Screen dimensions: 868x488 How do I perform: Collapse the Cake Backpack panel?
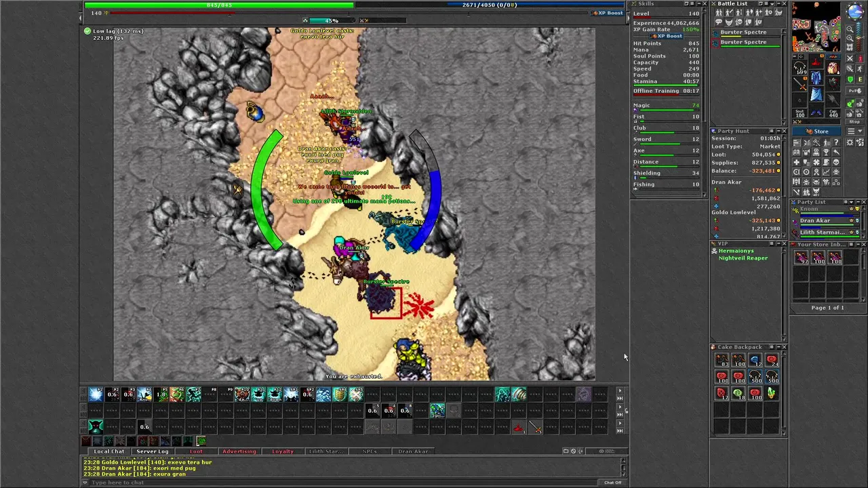coord(778,347)
